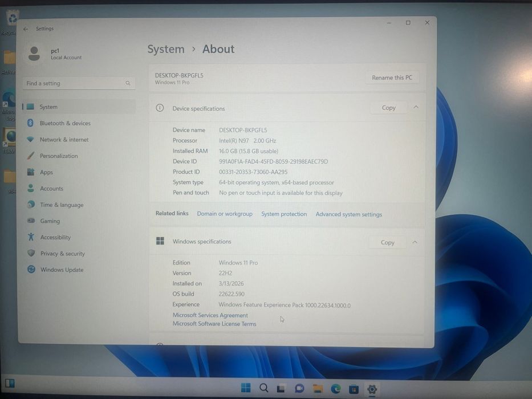
Task: Click the Accessibility figure icon
Action: [31, 237]
